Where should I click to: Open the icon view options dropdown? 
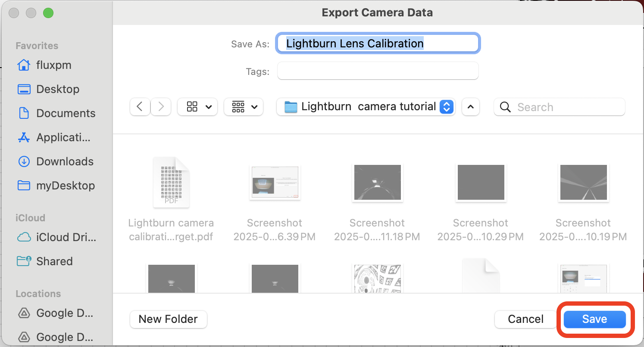197,107
